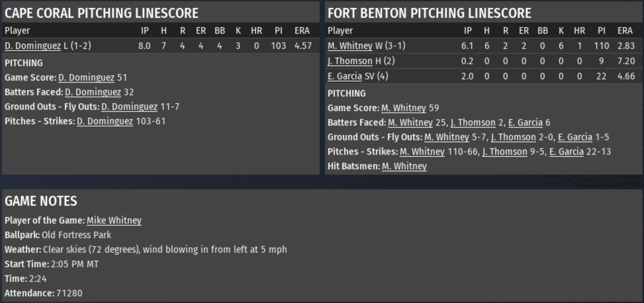Open E. Garcia in the linescore table row
Screen dimensions: 644x303
coord(345,76)
